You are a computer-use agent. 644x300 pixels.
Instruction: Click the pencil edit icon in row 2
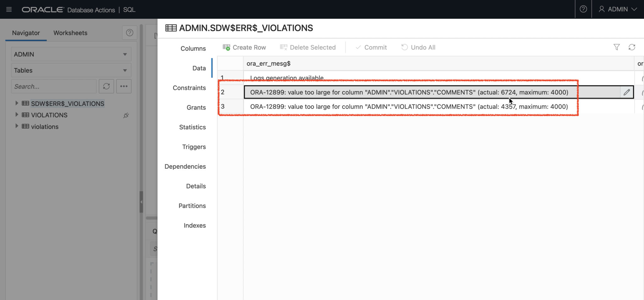coord(626,92)
